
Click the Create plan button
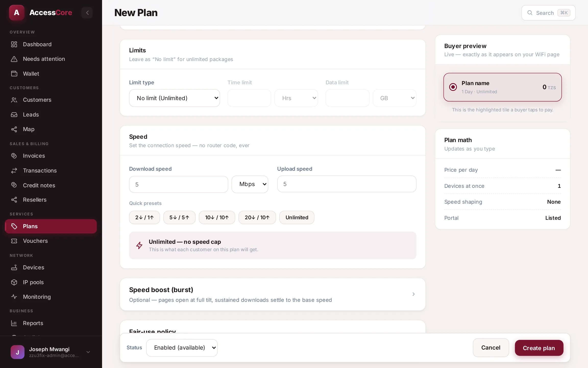[x=539, y=348]
